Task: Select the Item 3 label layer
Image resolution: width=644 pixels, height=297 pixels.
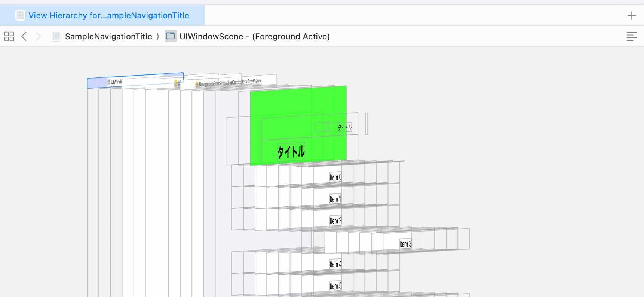Action: [x=405, y=244]
